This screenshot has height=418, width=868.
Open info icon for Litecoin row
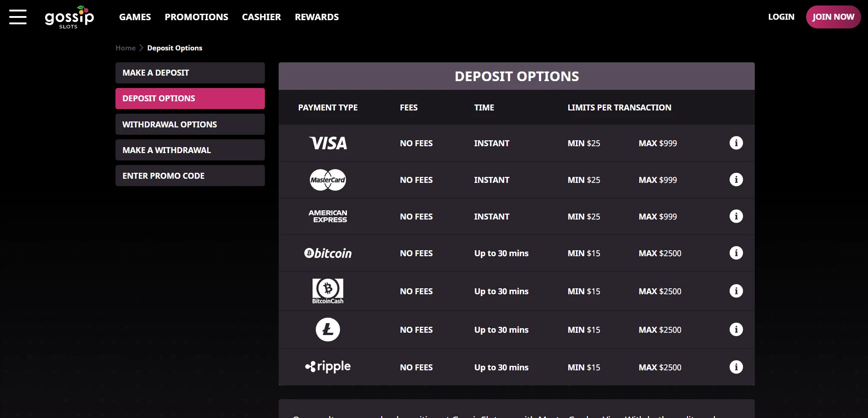736,330
